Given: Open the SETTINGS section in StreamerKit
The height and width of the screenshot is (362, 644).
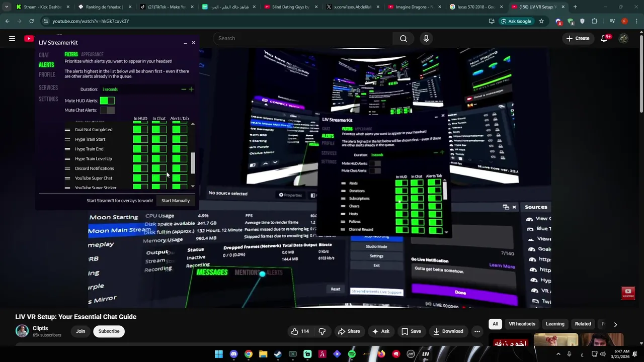Looking at the screenshot, I should point(48,99).
